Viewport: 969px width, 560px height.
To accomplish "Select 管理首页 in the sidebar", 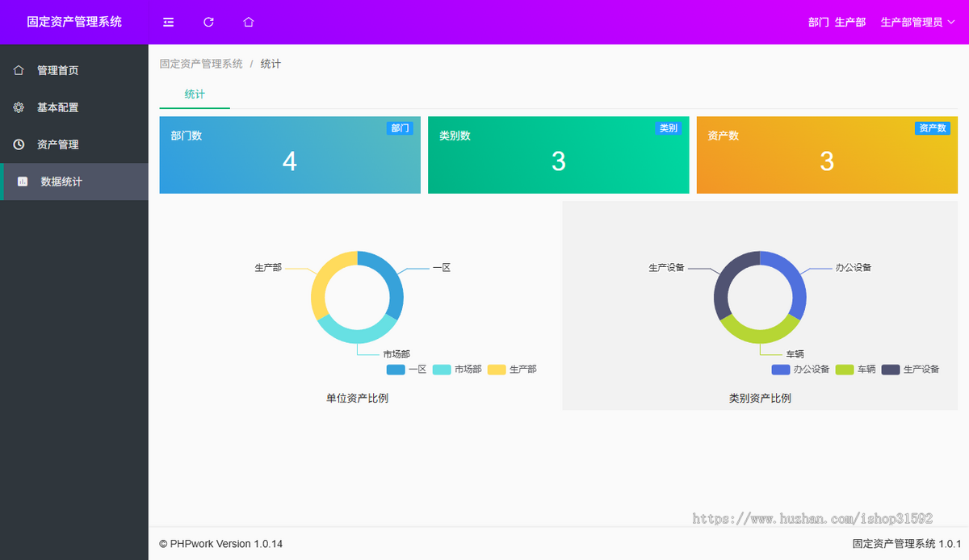I will point(57,70).
